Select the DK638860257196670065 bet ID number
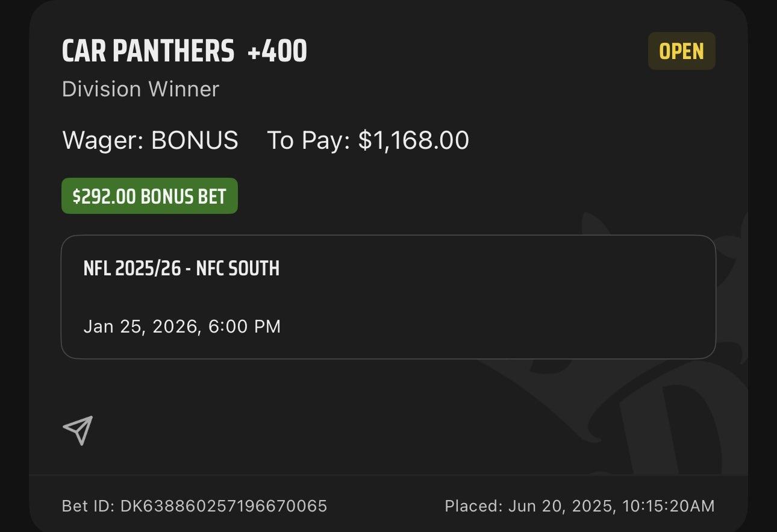 click(x=224, y=505)
